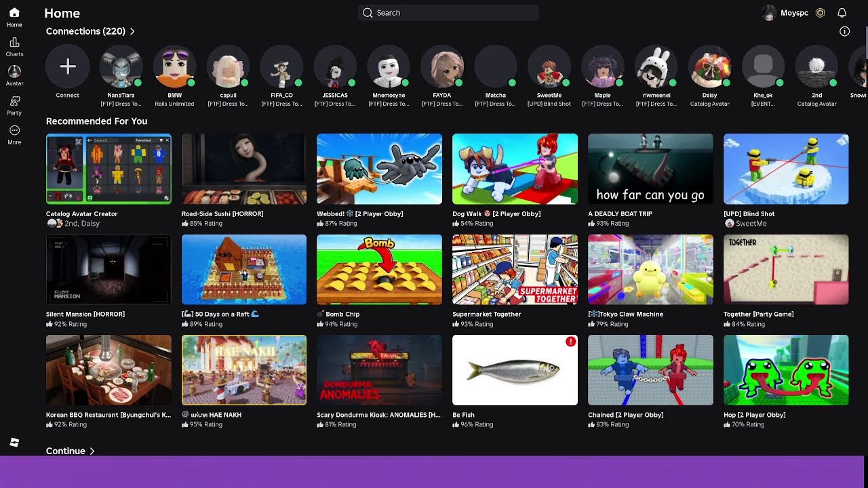This screenshot has height=488, width=868.
Task: Open the Robux icon in header
Action: click(820, 13)
